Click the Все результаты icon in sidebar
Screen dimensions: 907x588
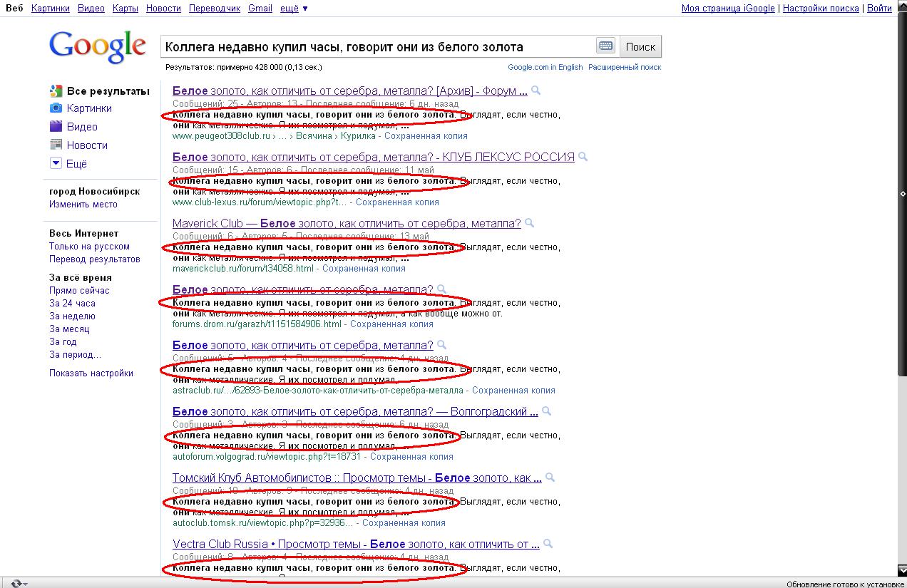[x=56, y=91]
